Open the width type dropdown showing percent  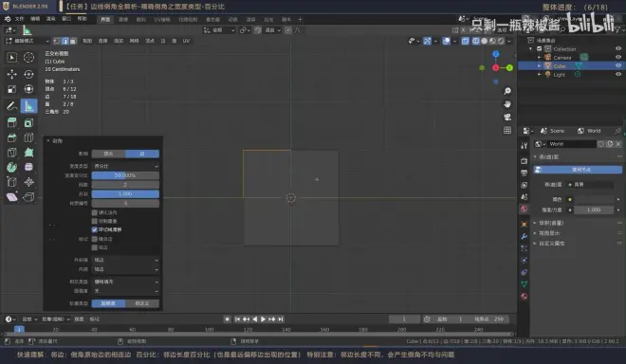(x=125, y=166)
